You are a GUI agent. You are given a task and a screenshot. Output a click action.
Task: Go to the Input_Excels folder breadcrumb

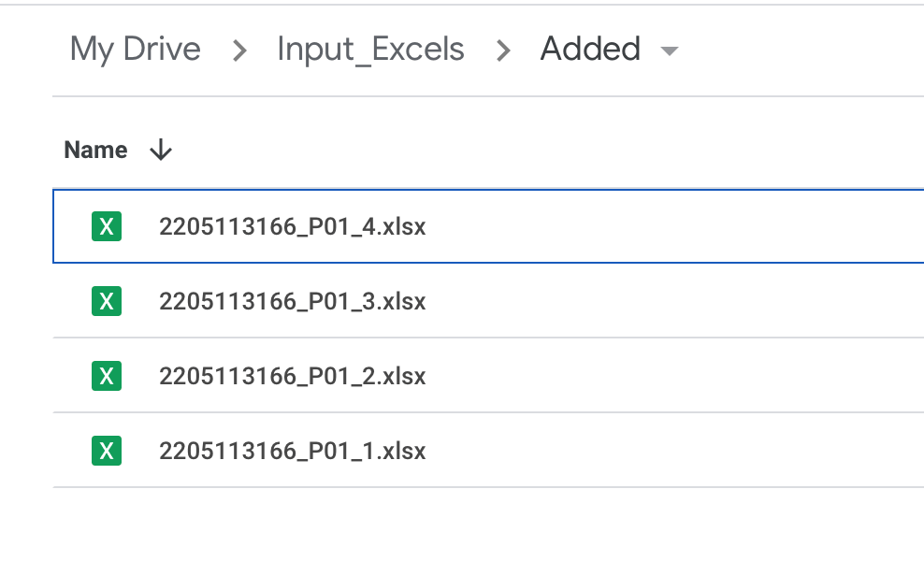(x=370, y=50)
